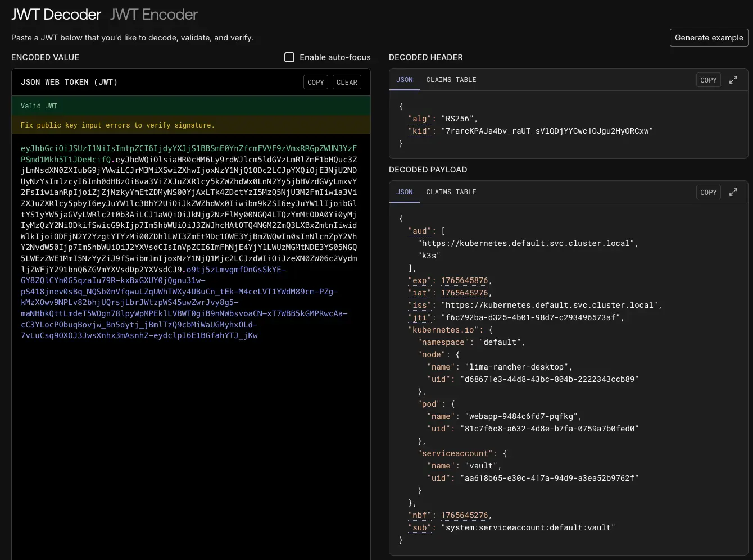Screen dimensions: 753x560
Task: Copy the encoded JSON Web Token
Action: pyautogui.click(x=315, y=82)
